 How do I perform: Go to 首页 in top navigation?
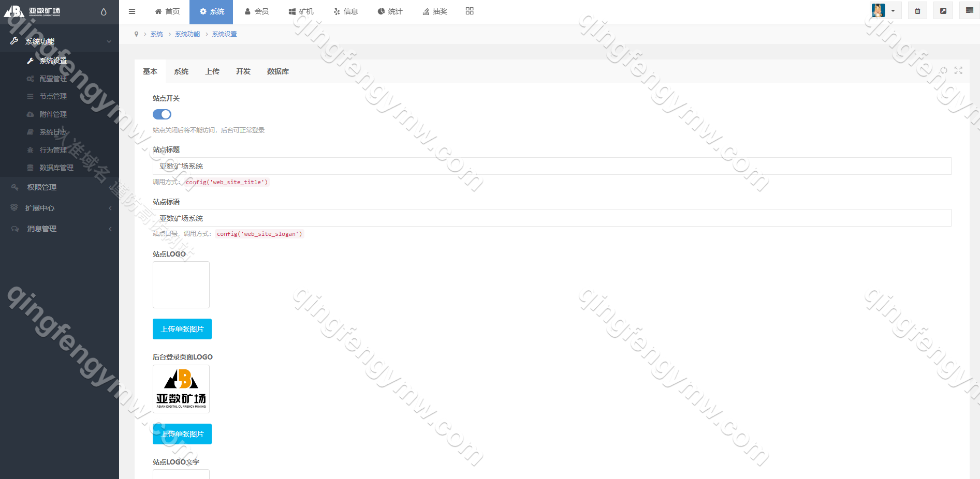click(167, 11)
